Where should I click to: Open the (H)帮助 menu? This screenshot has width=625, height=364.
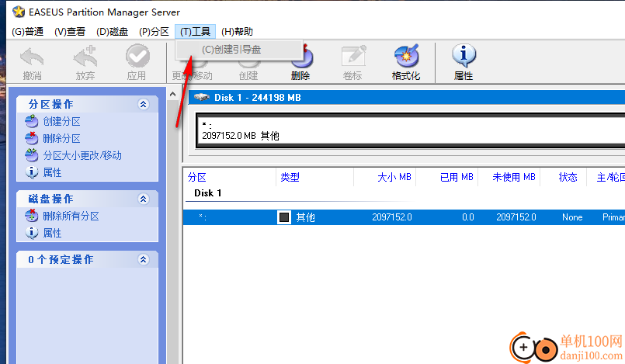coord(237,32)
